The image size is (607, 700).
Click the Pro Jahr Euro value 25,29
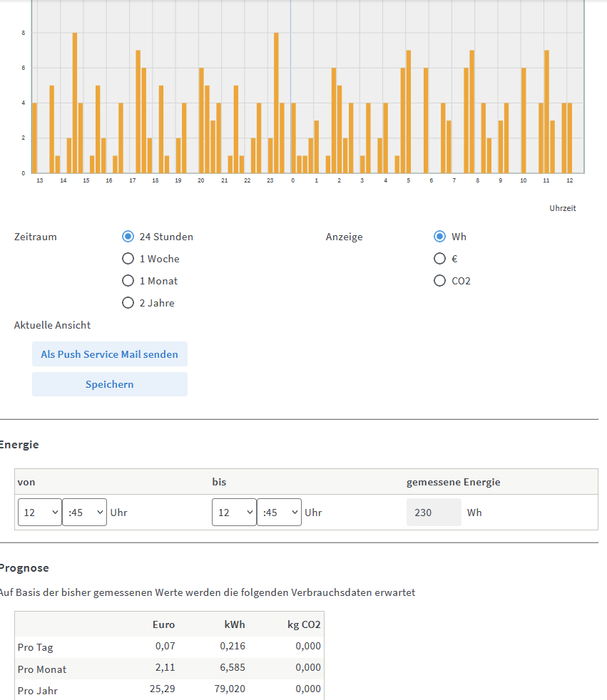click(x=162, y=689)
